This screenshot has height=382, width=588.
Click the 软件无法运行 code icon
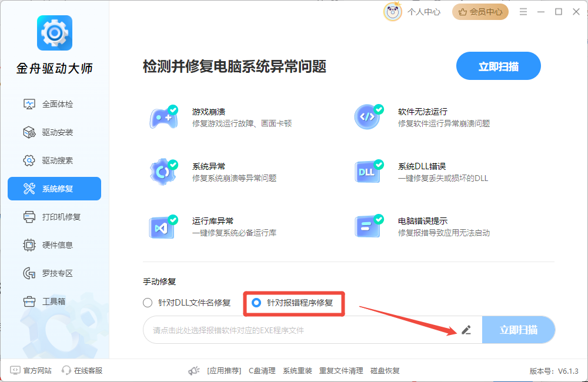(369, 117)
